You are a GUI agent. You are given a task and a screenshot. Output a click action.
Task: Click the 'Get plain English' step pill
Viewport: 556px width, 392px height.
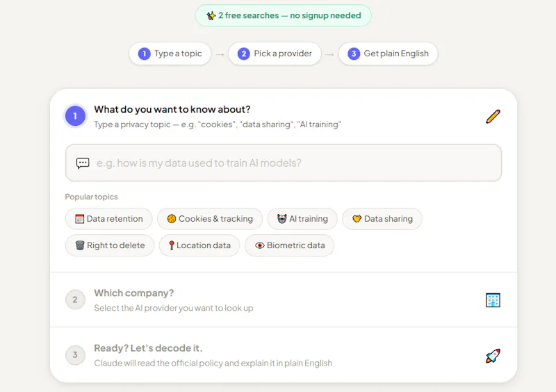pyautogui.click(x=388, y=54)
